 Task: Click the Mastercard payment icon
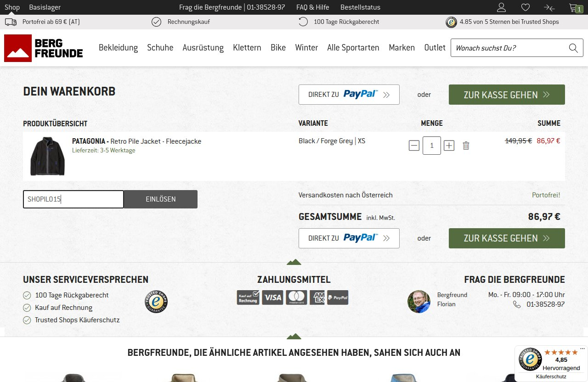[296, 298]
